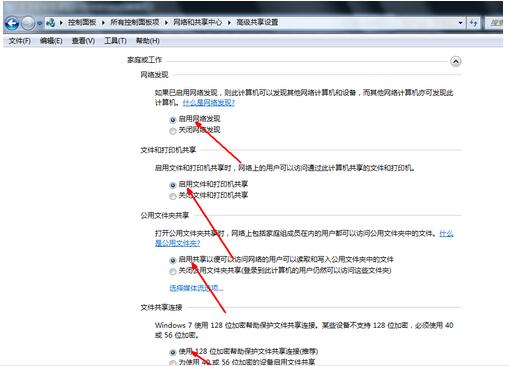This screenshot has width=509, height=366.
Task: Expand the arrow after 网络和共享中心 breadcrumb
Action: [229, 23]
